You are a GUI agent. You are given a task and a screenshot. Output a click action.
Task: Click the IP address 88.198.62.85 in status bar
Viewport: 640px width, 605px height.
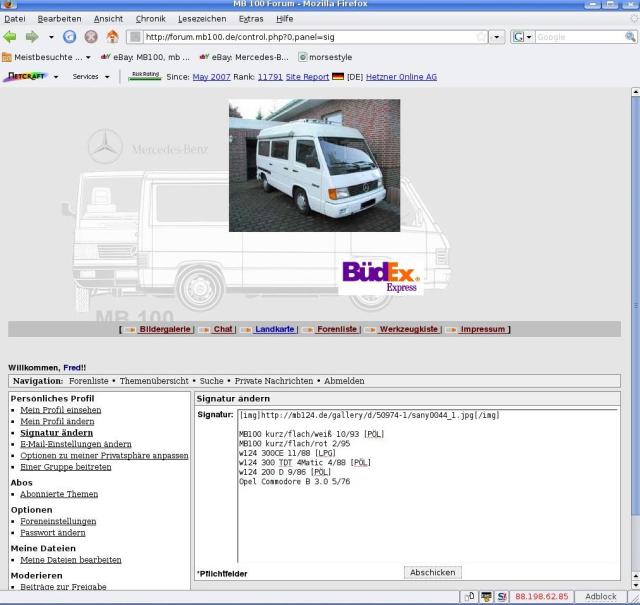(541, 596)
